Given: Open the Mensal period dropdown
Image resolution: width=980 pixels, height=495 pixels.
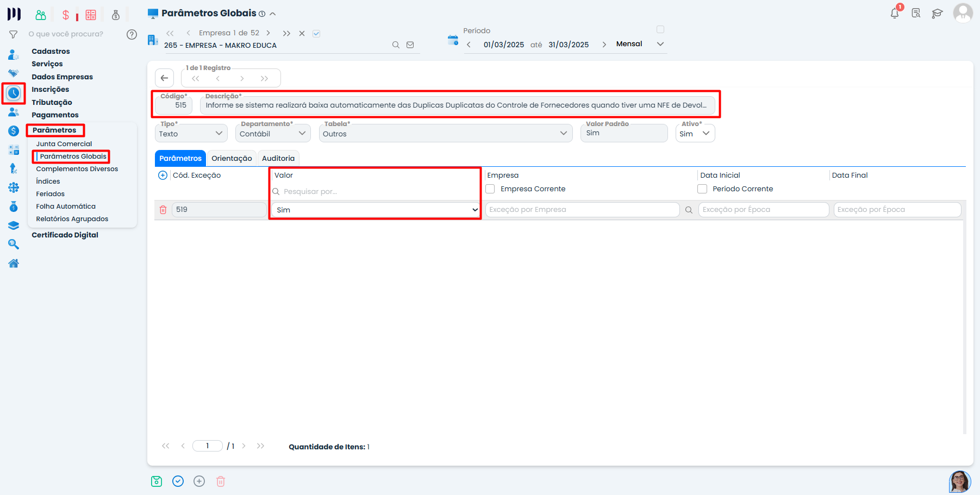Looking at the screenshot, I should click(640, 44).
